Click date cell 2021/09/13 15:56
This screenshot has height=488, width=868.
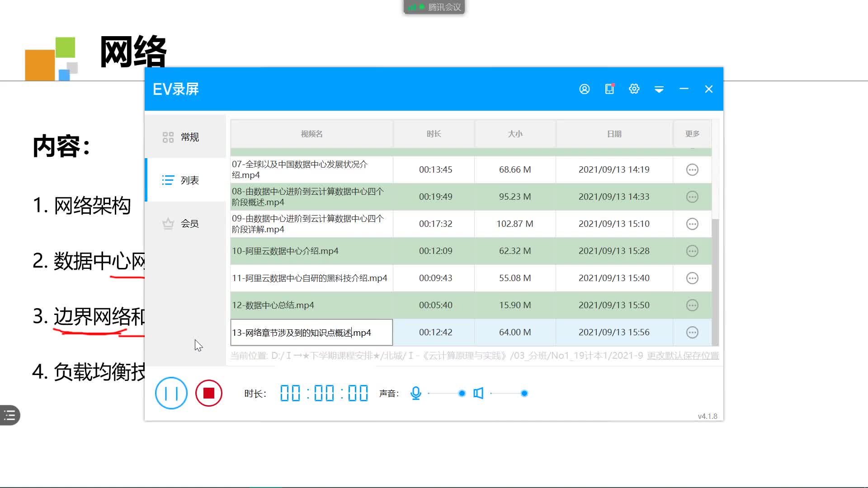click(x=614, y=332)
